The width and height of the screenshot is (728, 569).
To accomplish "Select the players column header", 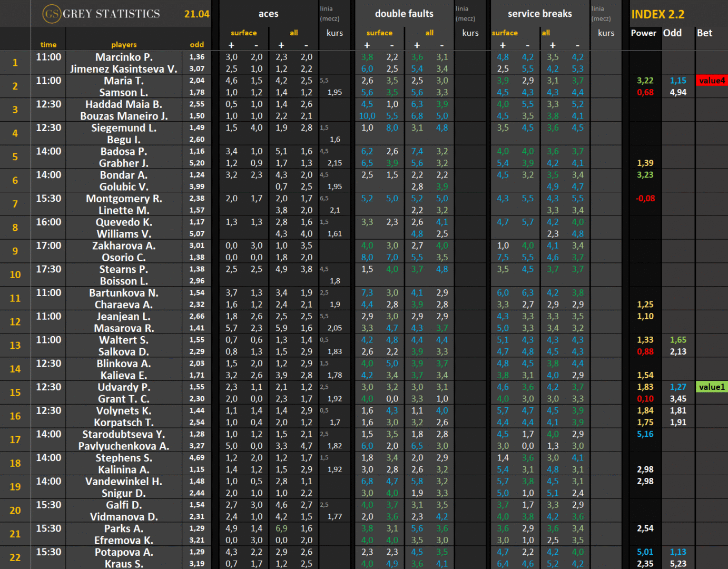I will pyautogui.click(x=124, y=45).
